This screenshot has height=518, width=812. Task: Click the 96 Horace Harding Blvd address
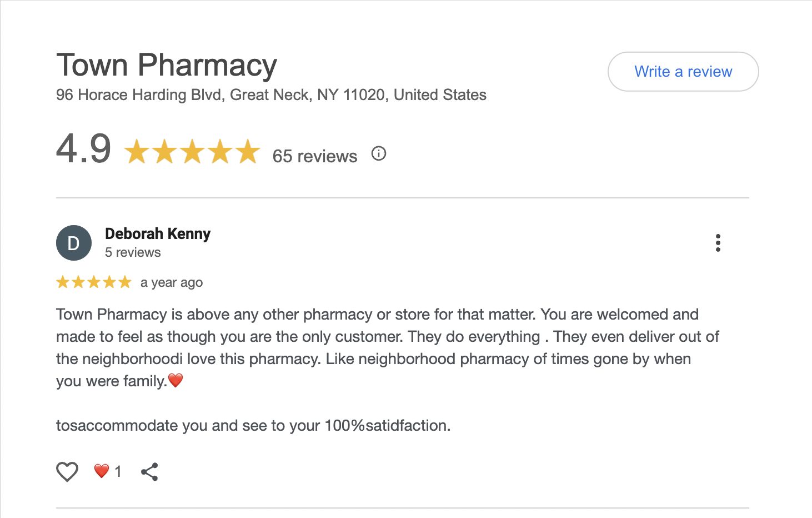point(271,95)
